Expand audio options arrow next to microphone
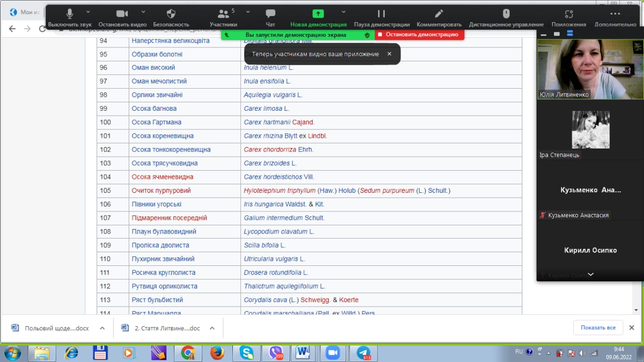 [x=88, y=12]
